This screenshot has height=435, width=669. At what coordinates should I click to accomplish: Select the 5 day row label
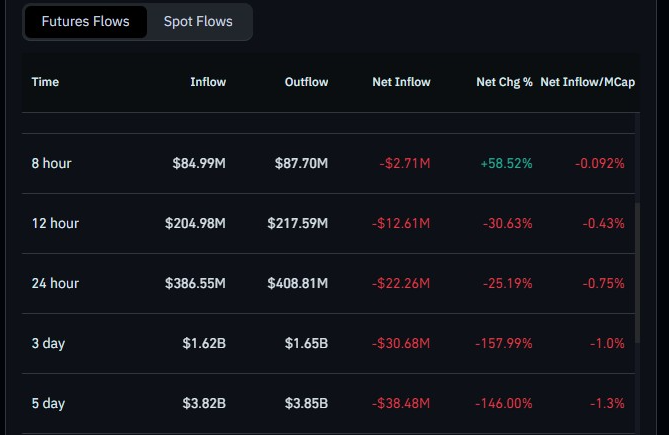48,404
